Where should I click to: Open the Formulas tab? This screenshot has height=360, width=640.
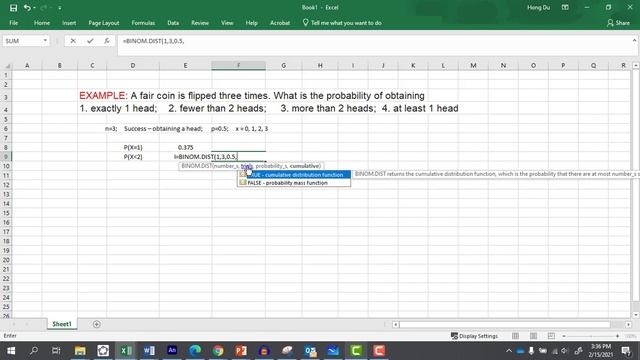(143, 23)
